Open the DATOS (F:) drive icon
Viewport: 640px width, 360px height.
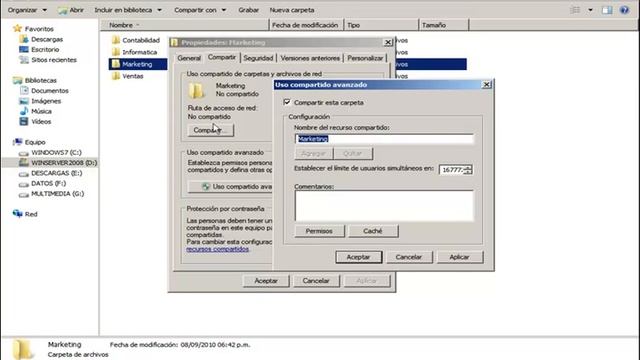coord(24,184)
